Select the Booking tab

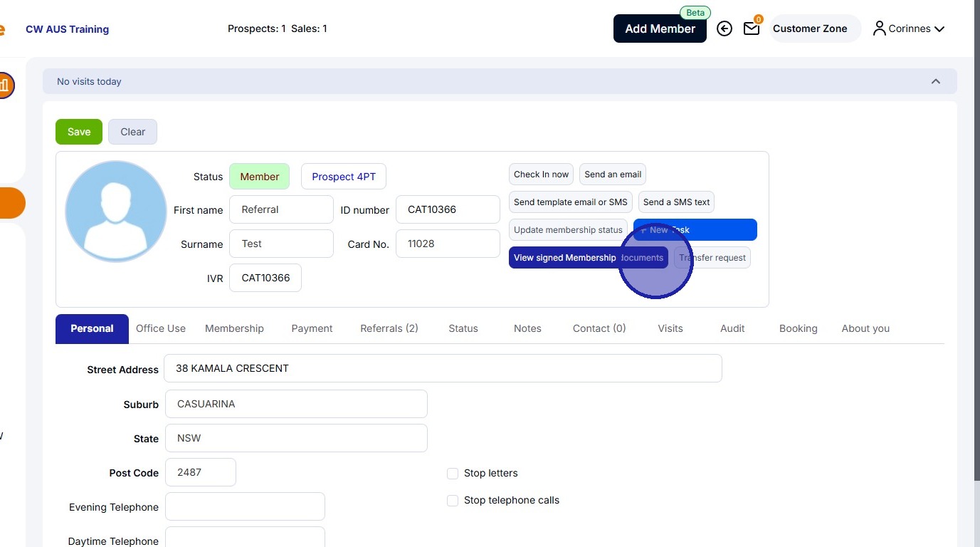coord(799,328)
